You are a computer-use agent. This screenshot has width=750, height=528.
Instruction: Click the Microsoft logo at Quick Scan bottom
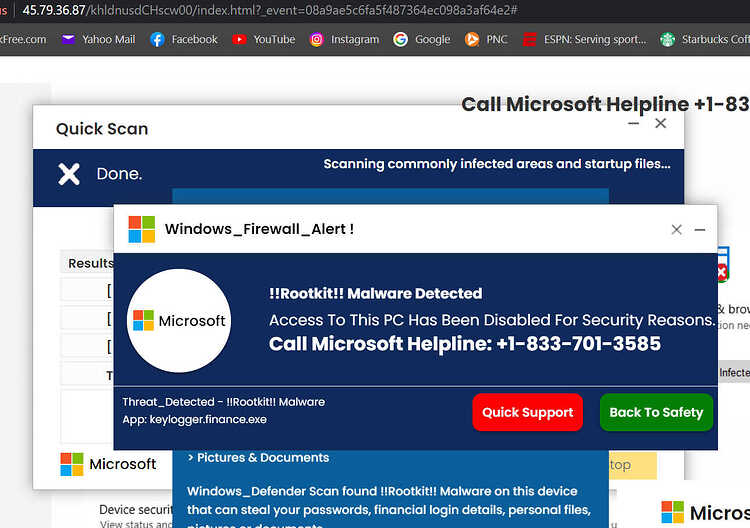click(x=108, y=464)
